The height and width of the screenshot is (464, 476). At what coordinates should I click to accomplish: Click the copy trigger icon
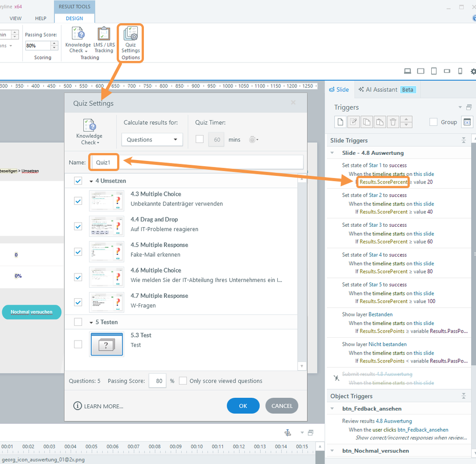click(x=366, y=122)
